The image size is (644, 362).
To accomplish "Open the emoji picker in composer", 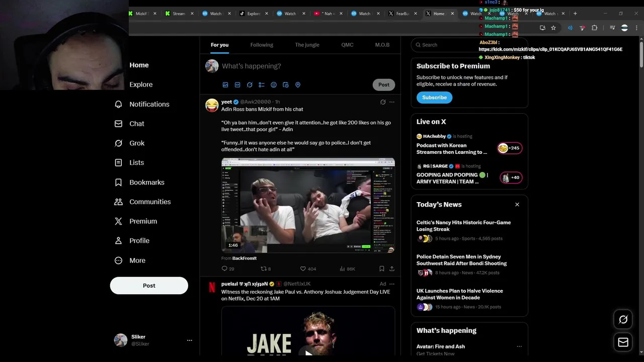I will click(x=274, y=85).
